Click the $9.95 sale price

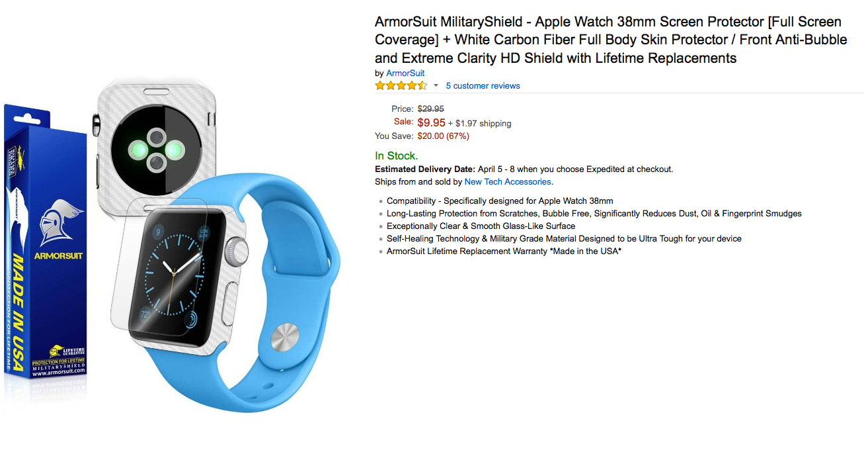(431, 122)
